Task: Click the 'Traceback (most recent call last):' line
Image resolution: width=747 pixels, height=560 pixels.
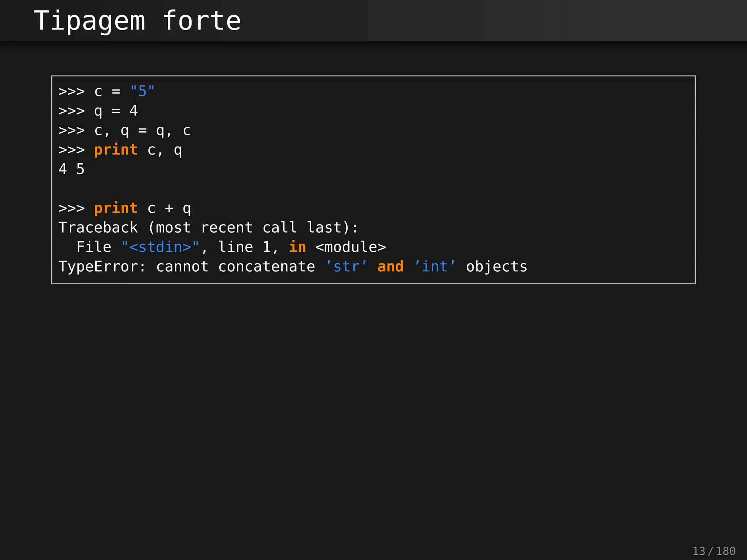Action: point(209,228)
